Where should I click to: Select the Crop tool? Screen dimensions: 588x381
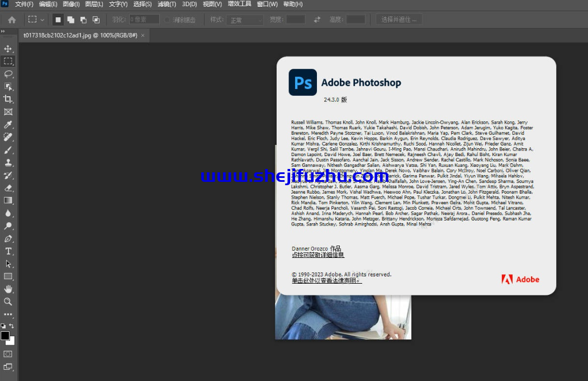click(8, 99)
